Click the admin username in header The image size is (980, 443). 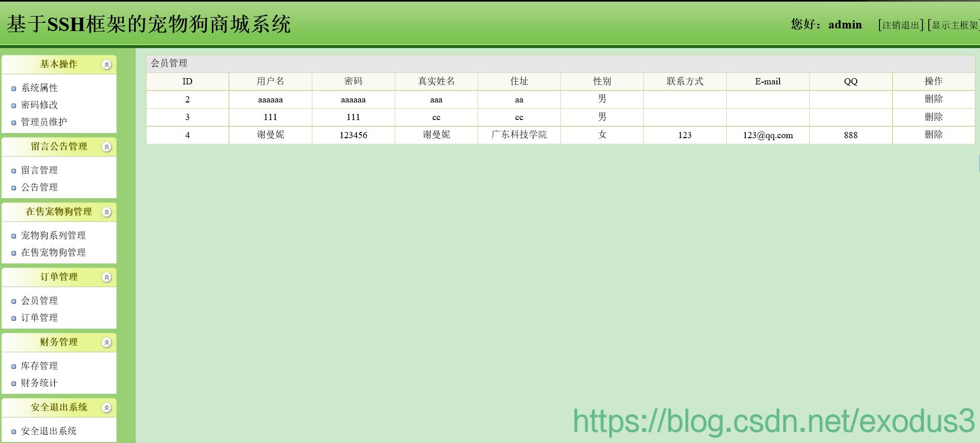click(845, 24)
